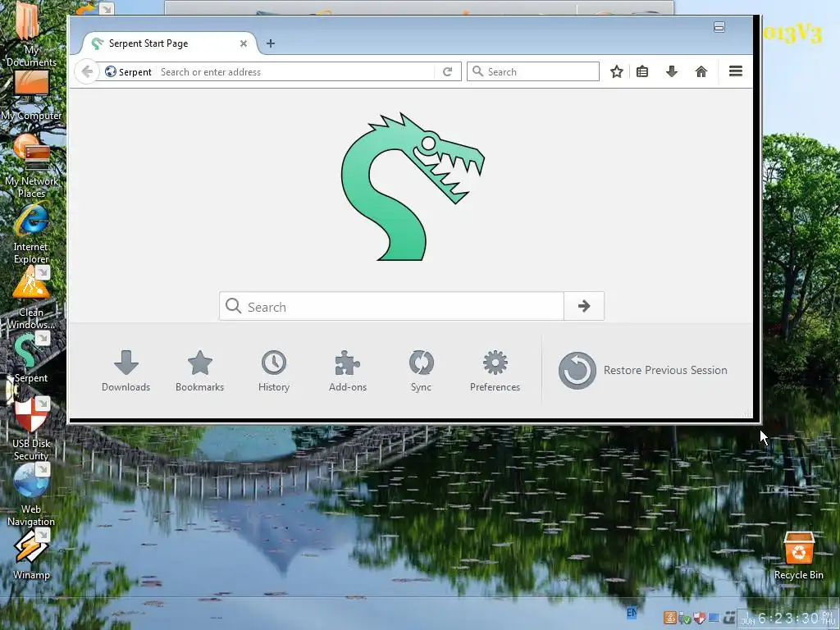
Task: Go back with the back arrow button
Action: tap(87, 72)
